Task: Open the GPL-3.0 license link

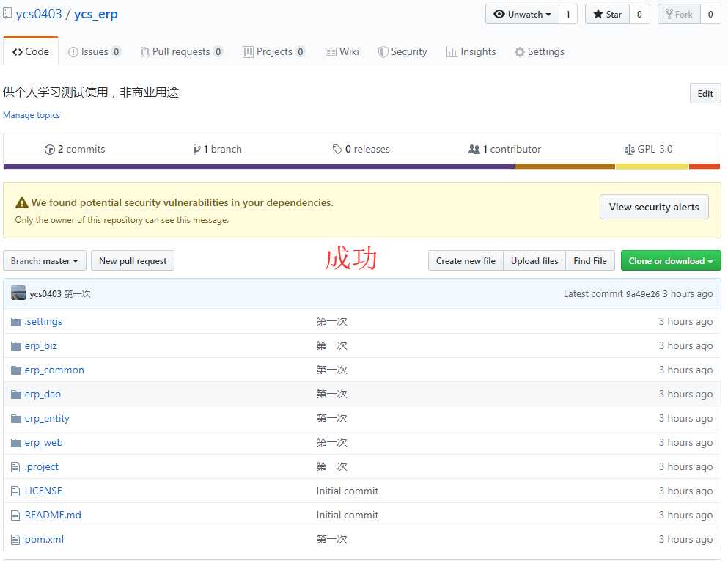Action: (649, 149)
